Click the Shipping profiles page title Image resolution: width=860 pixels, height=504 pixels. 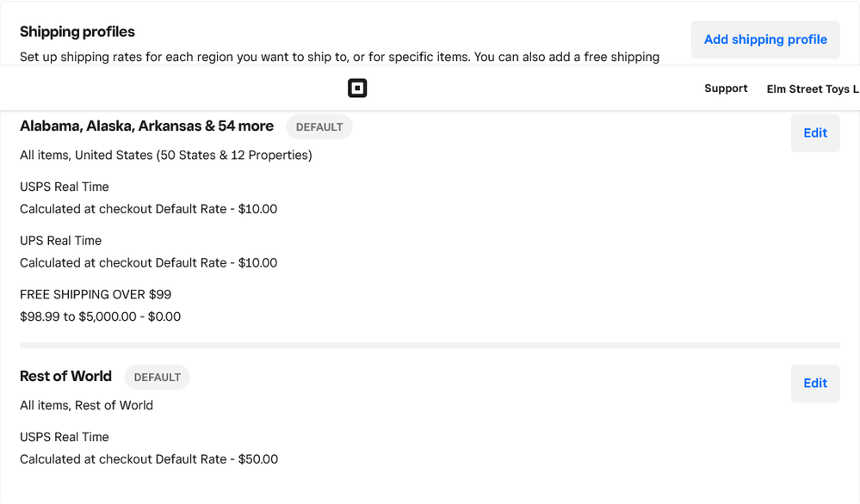pyautogui.click(x=77, y=31)
